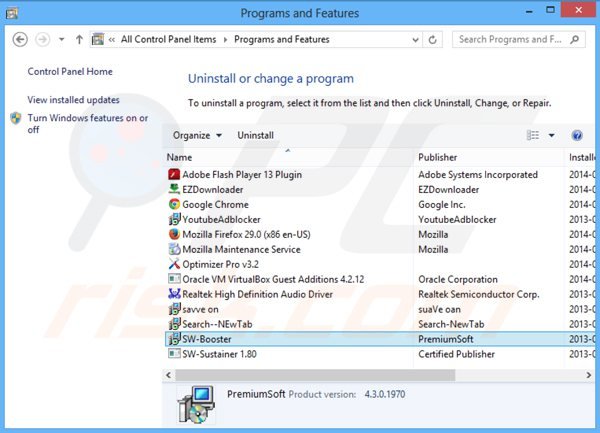
Task: Open the Organize dropdown menu
Action: coord(197,135)
